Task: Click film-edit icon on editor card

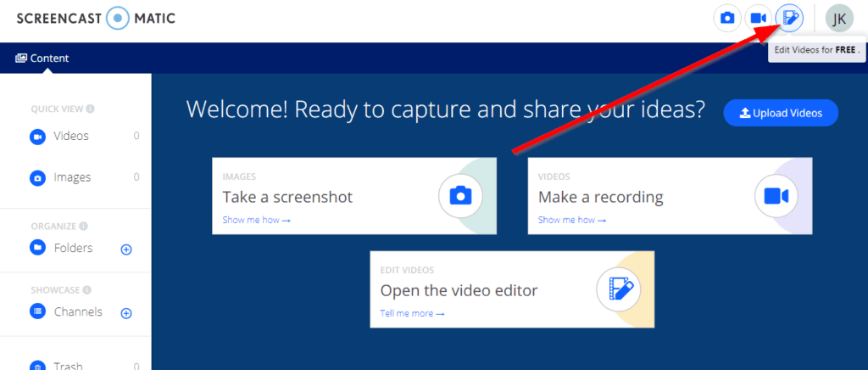Action: coord(618,289)
